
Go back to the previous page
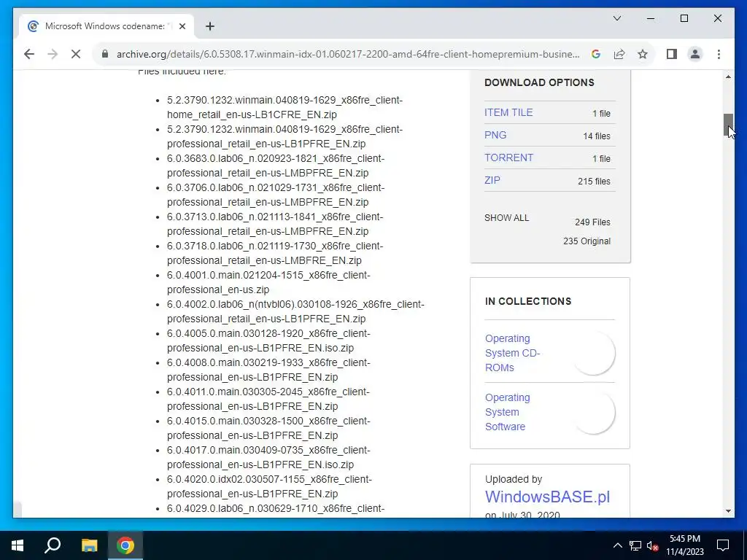29,54
